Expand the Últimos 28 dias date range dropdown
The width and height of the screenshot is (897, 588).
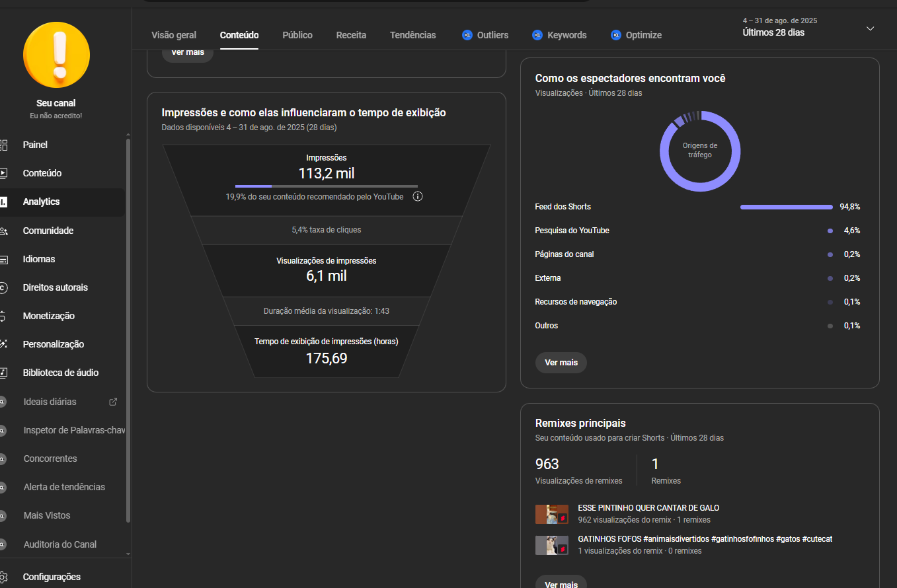[870, 28]
